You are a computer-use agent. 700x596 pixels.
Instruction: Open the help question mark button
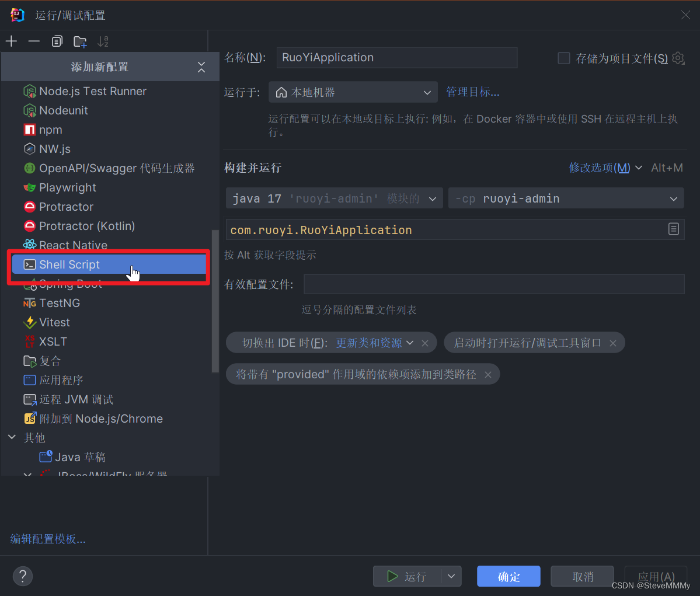pos(23,576)
